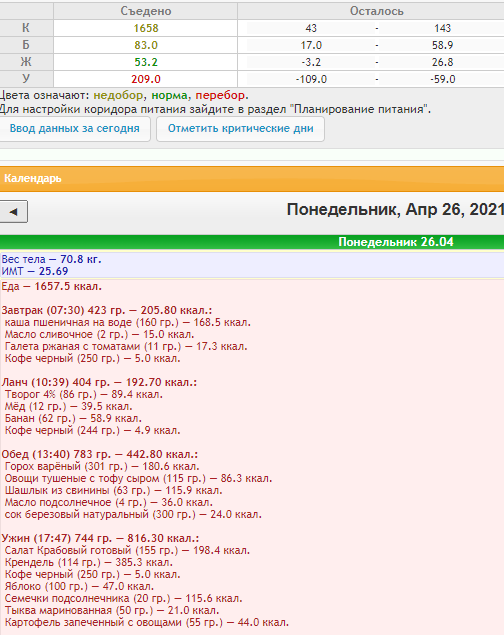
Task: Click the "Еда — 1657.5 ккал" summary line
Action: coord(52,287)
